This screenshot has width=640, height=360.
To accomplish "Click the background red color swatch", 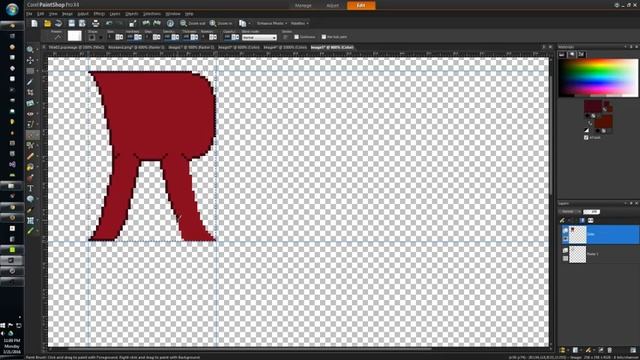I will point(603,122).
